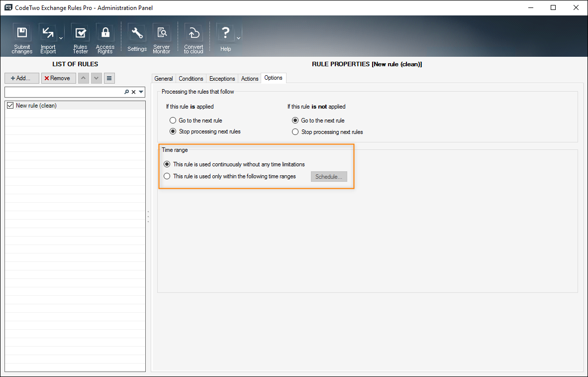
Task: Select 'Go to the next rule' if rule is not applied
Action: click(x=295, y=121)
